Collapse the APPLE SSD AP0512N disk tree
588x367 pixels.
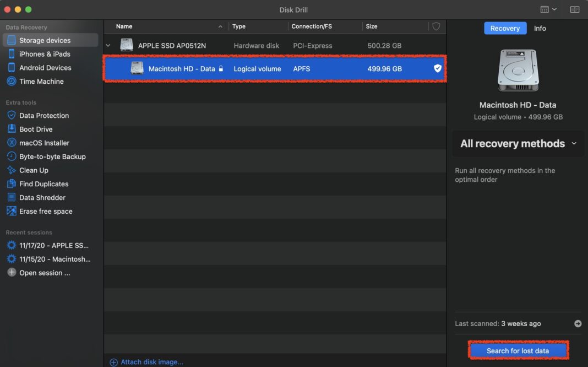[108, 45]
